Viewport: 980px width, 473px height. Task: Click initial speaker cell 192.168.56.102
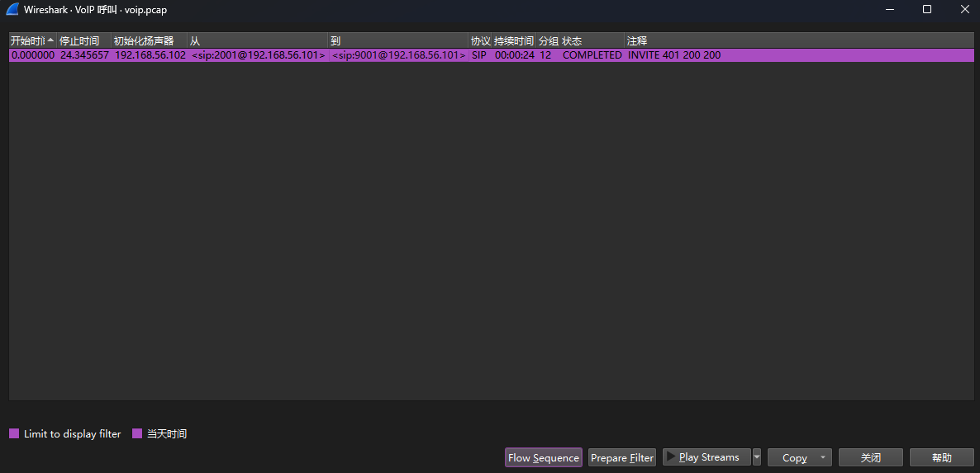coord(150,55)
